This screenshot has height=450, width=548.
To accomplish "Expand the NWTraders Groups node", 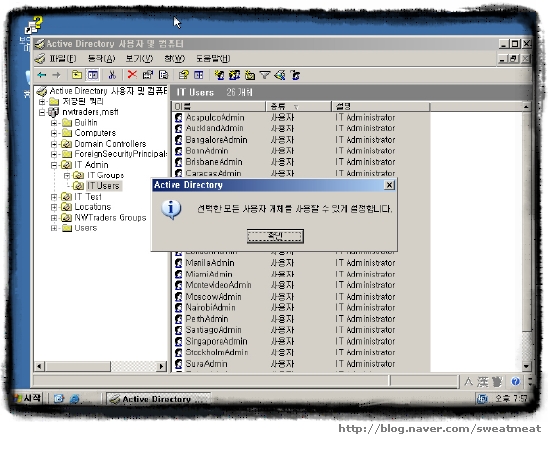I will [54, 218].
